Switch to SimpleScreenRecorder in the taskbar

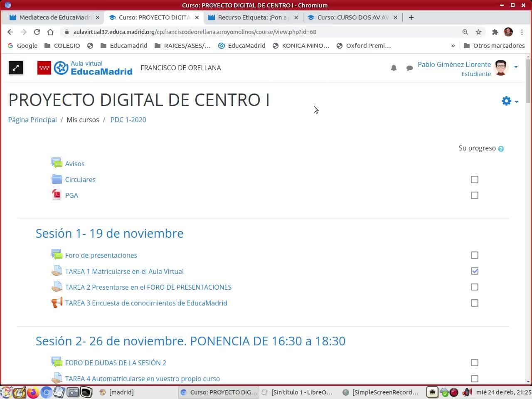click(381, 392)
